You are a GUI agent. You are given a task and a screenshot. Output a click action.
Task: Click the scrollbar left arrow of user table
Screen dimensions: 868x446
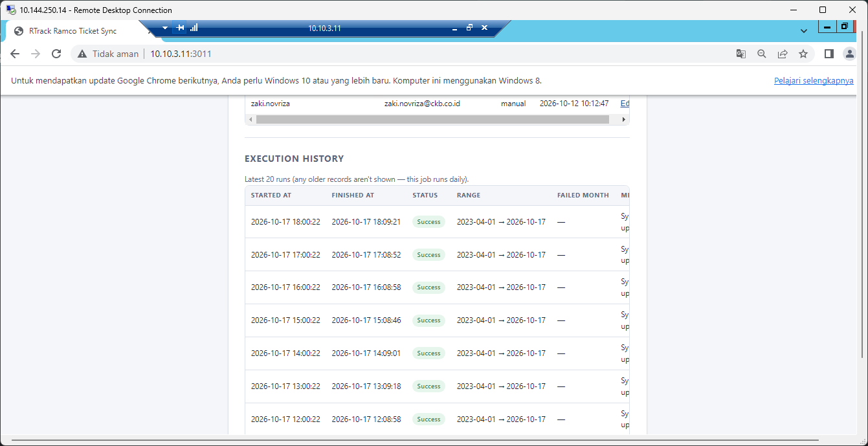(250, 120)
